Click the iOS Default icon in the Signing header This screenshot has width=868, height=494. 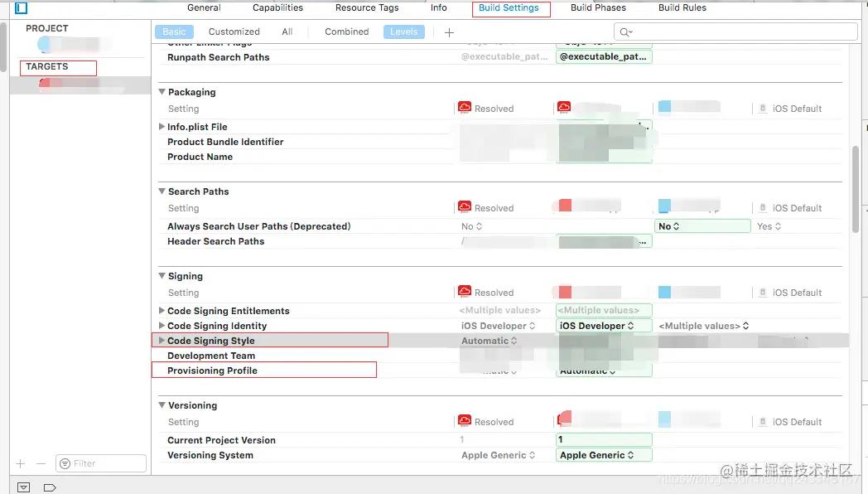(762, 293)
